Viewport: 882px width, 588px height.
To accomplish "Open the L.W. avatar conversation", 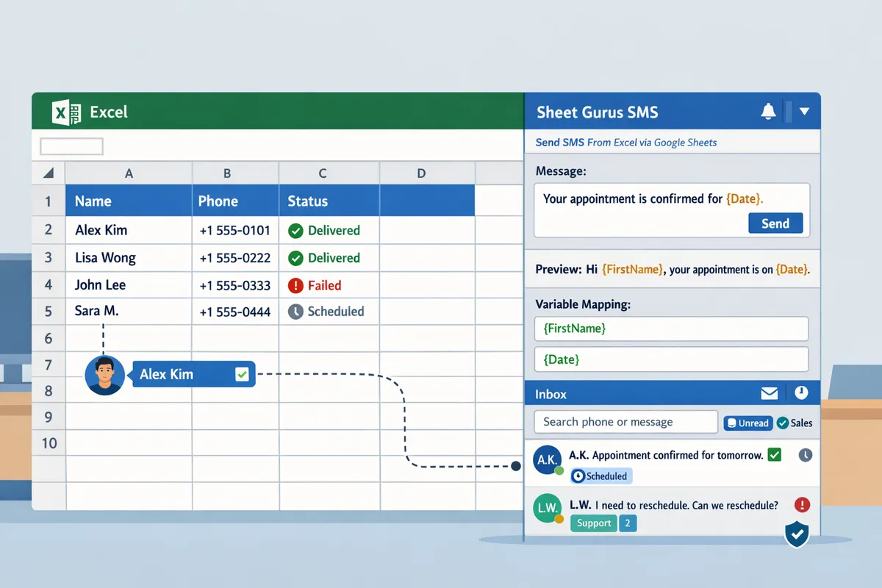I will click(x=548, y=509).
